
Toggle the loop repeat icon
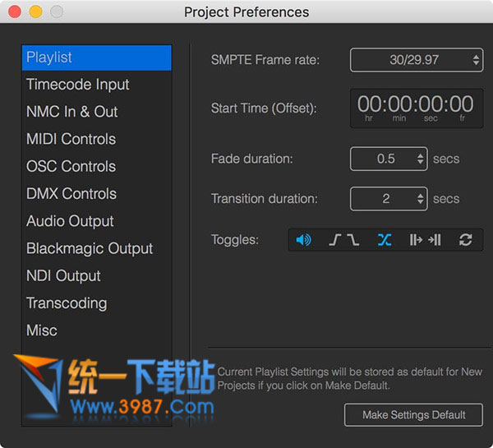(465, 240)
